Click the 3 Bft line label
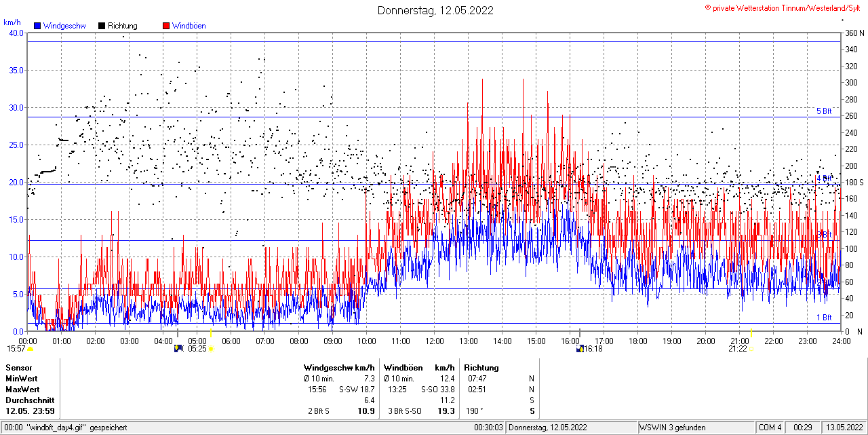Viewport: 868px width, 435px height. pyautogui.click(x=823, y=234)
